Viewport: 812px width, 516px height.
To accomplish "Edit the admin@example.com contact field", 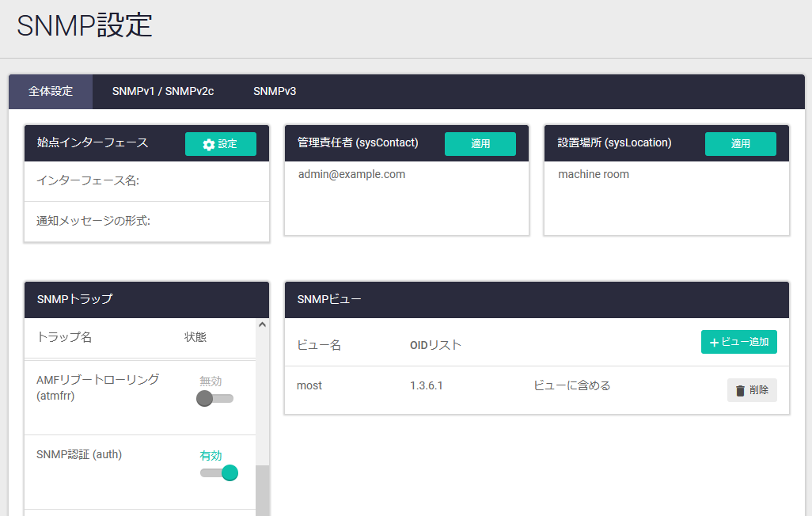I will coord(351,174).
